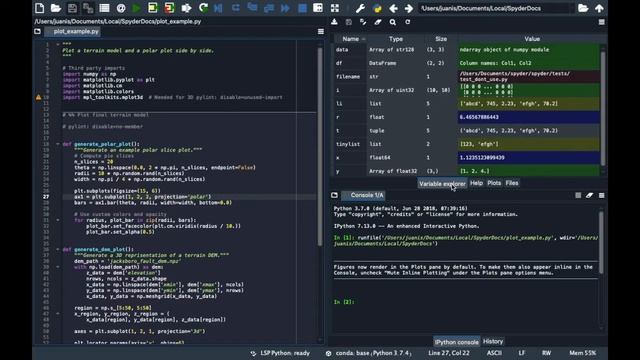640x360 pixels.
Task: Open the symbol finder @ icon
Action: pos(121,8)
